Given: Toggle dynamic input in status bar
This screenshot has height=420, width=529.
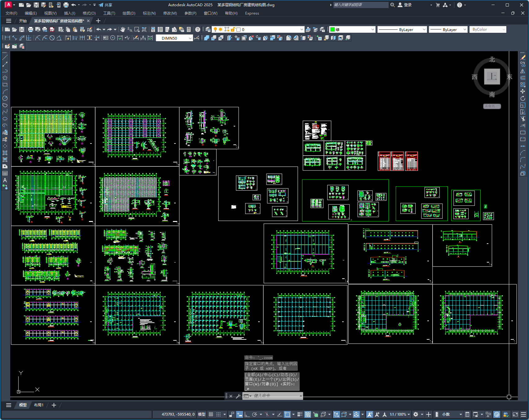Looking at the screenshot, I should point(239,414).
